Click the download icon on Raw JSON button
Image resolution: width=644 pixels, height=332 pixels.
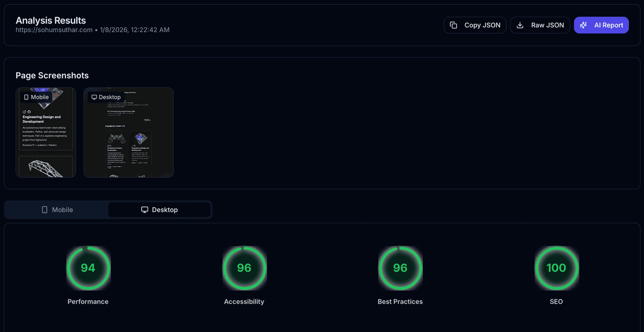click(520, 25)
